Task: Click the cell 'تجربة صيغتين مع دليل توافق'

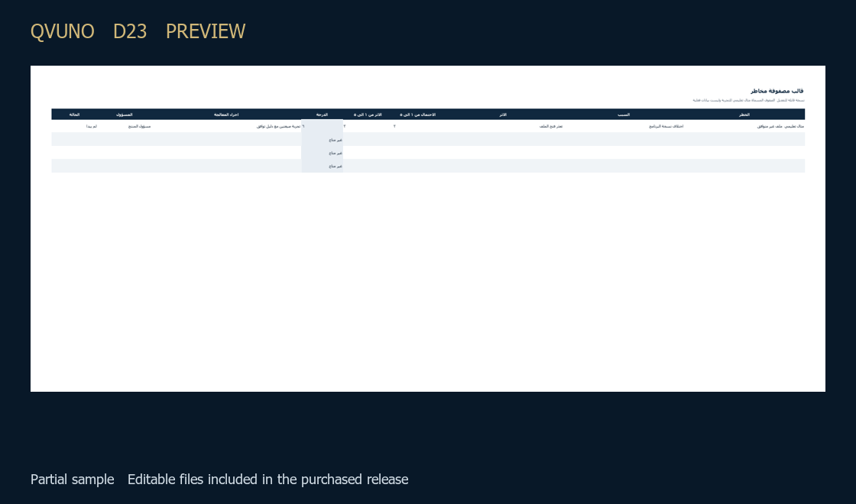Action: point(278,127)
